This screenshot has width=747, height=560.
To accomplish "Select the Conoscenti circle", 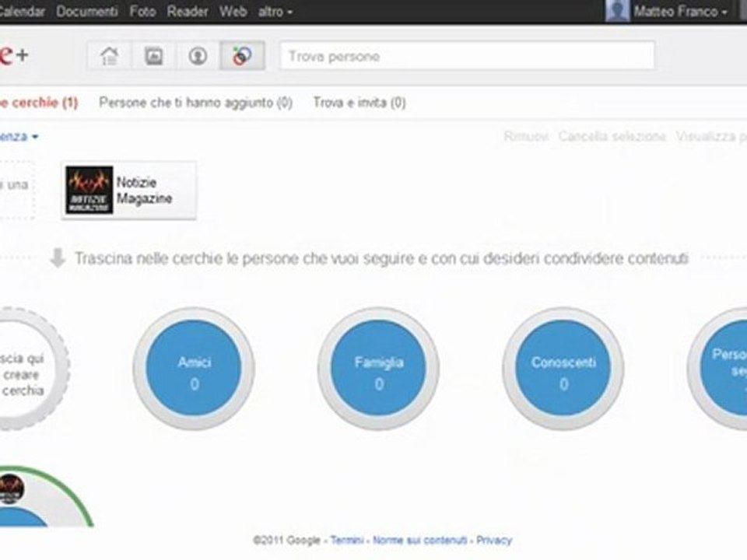I will [x=563, y=369].
